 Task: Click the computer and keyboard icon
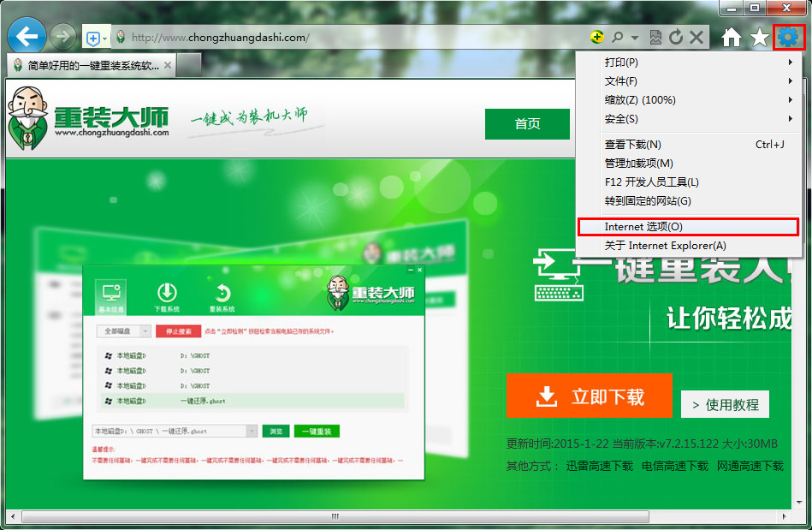click(x=558, y=275)
